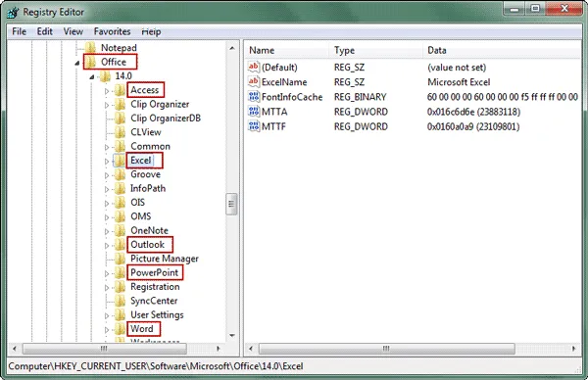Click the Registry Editor title bar icon
The image size is (588, 380).
tap(13, 12)
